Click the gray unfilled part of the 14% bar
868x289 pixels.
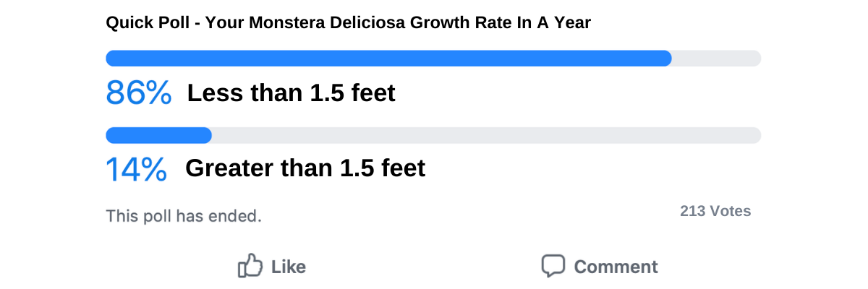click(485, 135)
